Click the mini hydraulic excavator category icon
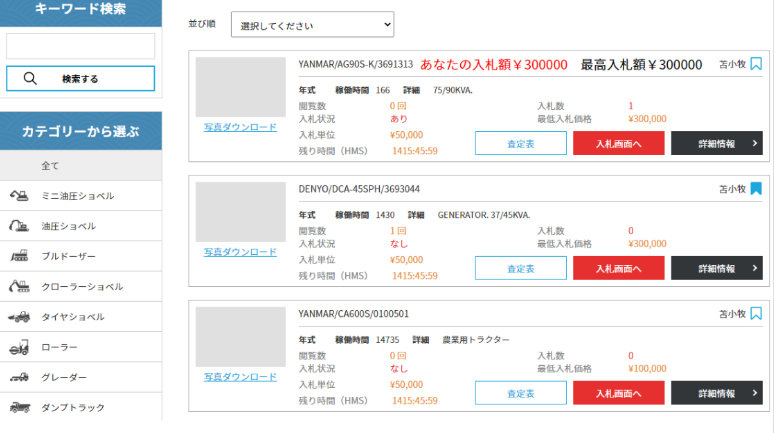774x433 pixels. (x=20, y=196)
